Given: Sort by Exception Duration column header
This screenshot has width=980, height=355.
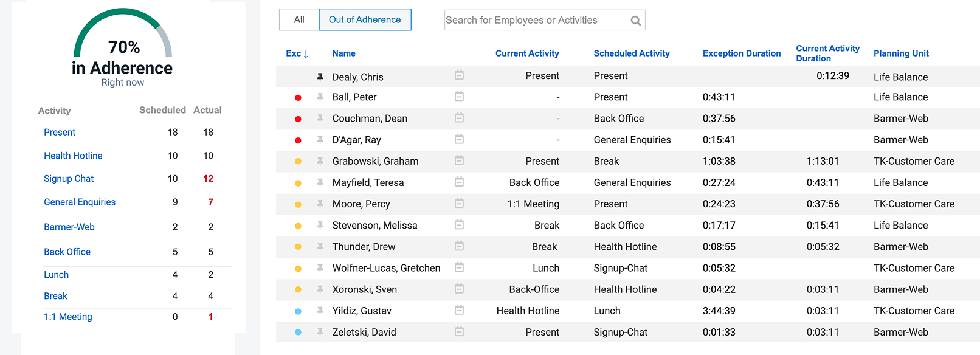Looking at the screenshot, I should [x=741, y=53].
